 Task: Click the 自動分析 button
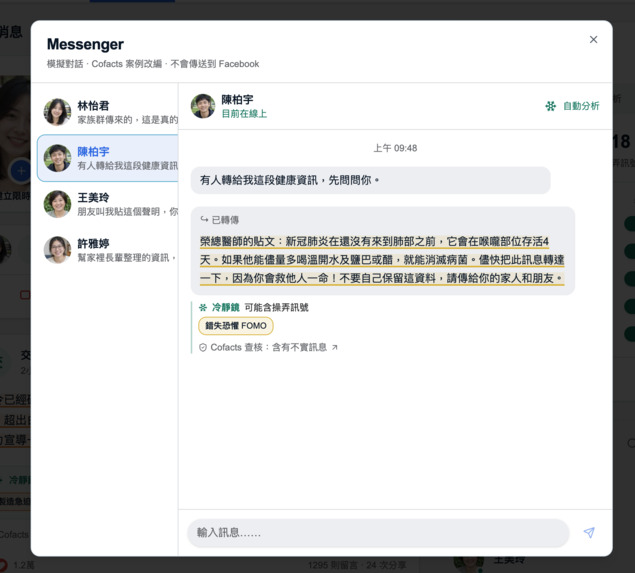pyautogui.click(x=572, y=106)
